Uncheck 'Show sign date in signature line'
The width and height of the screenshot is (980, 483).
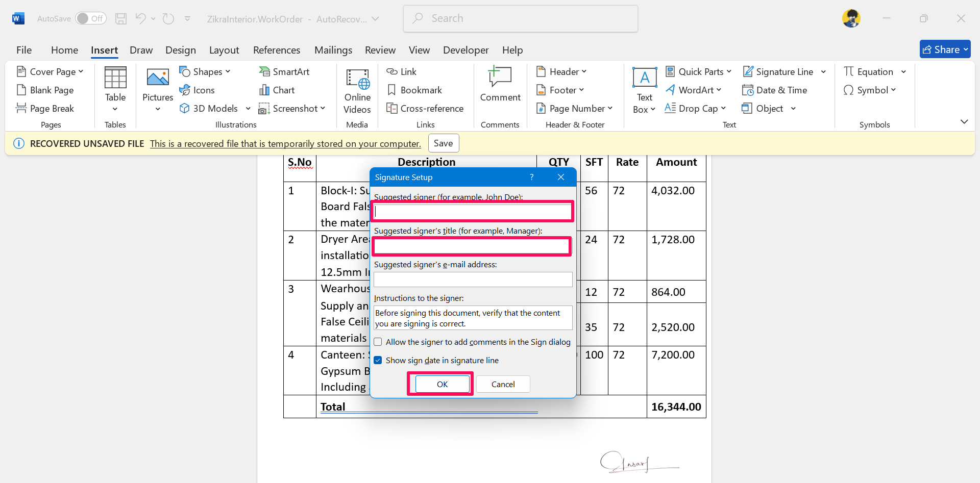tap(378, 361)
